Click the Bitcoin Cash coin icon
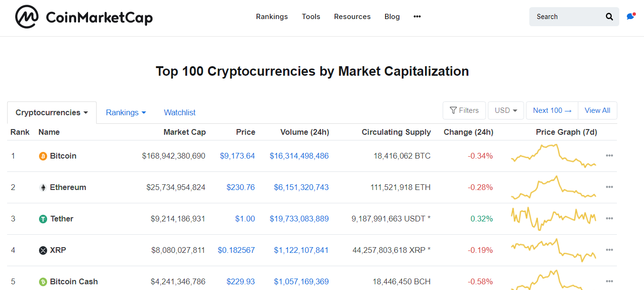Image resolution: width=644 pixels, height=290 pixels. point(42,281)
